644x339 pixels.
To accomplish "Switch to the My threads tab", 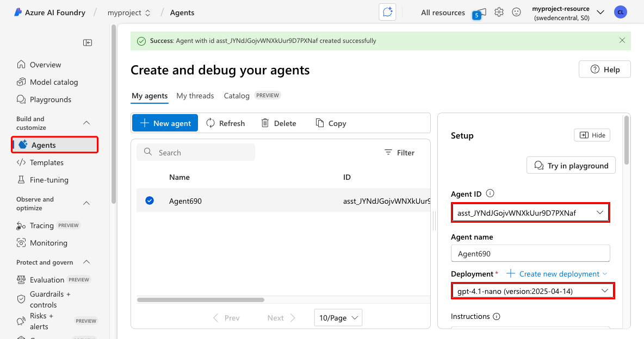I will click(195, 95).
